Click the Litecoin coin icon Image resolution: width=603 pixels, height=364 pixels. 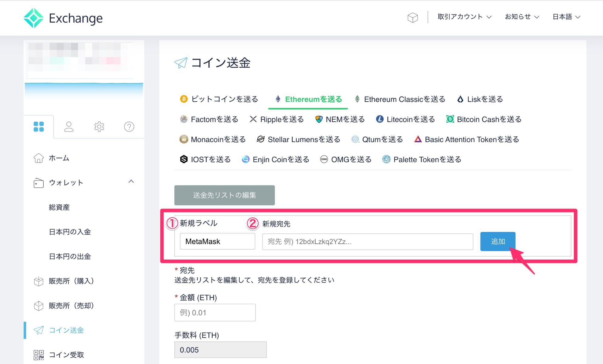pos(380,119)
